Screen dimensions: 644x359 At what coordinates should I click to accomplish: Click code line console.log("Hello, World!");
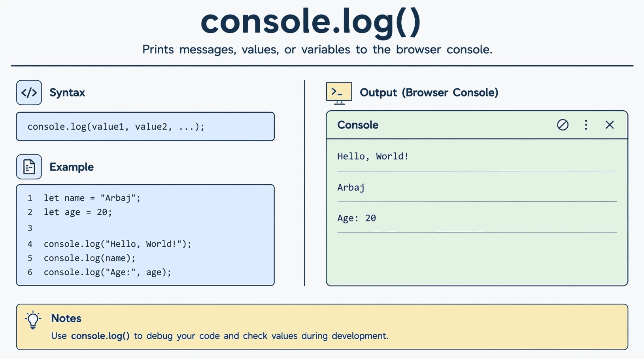coord(117,244)
